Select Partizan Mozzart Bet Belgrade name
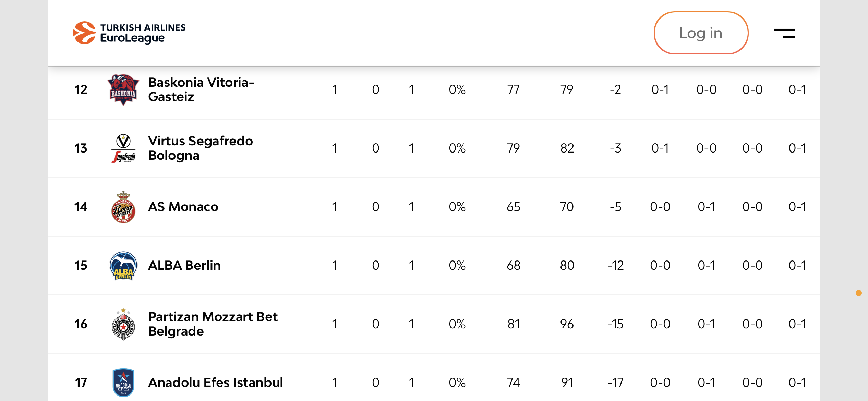Screen dimensions: 868x401 point(213,324)
